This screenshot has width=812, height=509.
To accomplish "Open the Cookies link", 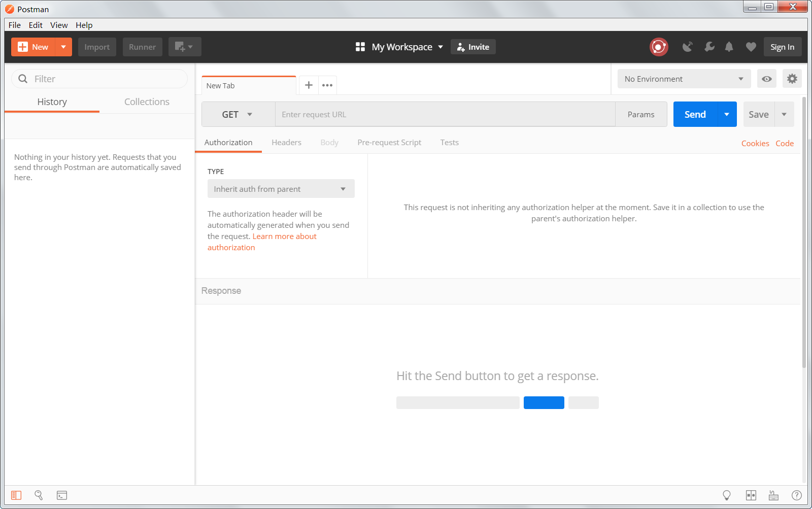I will point(755,144).
